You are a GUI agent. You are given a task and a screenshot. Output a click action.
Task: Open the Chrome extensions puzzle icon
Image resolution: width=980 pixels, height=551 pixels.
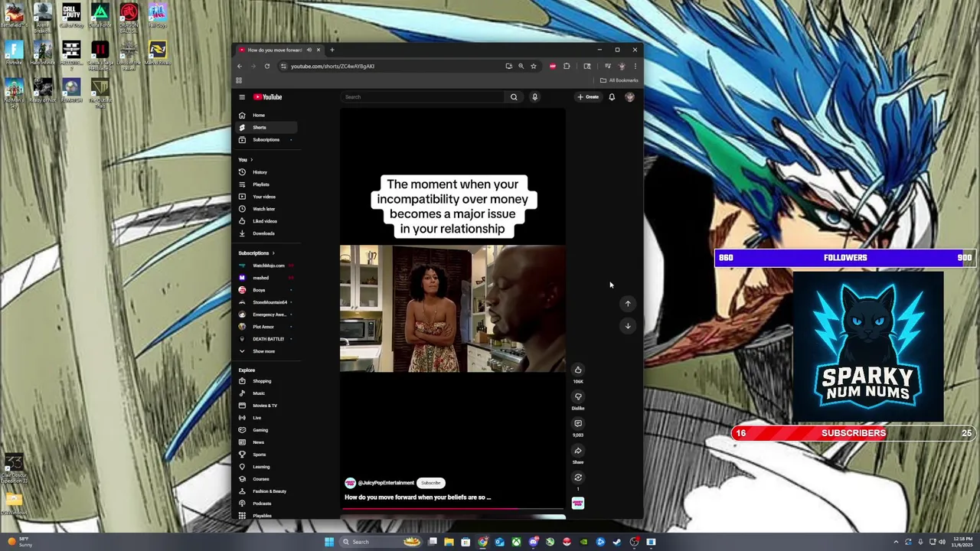pyautogui.click(x=567, y=66)
